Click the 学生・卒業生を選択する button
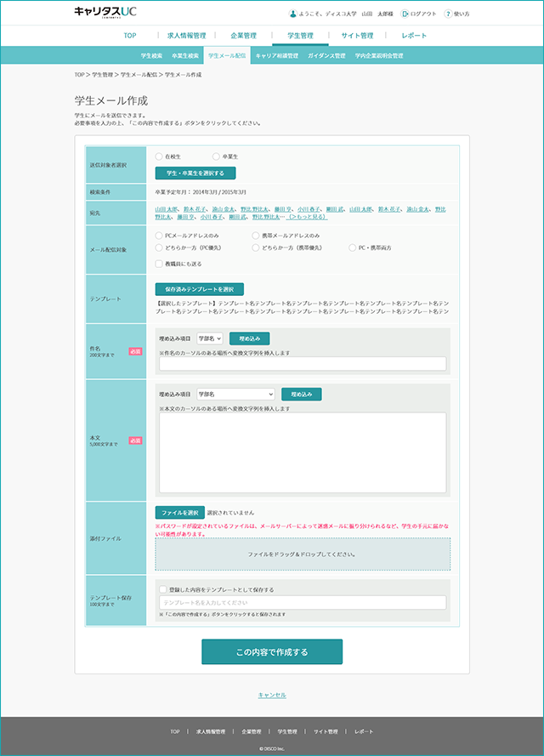 point(195,173)
